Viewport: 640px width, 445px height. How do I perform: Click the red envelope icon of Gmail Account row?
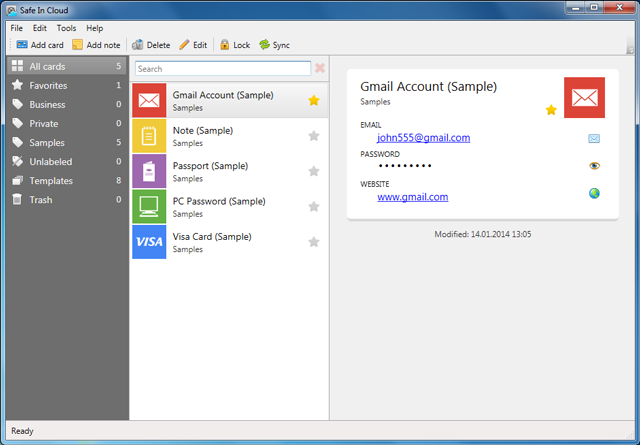tap(149, 100)
